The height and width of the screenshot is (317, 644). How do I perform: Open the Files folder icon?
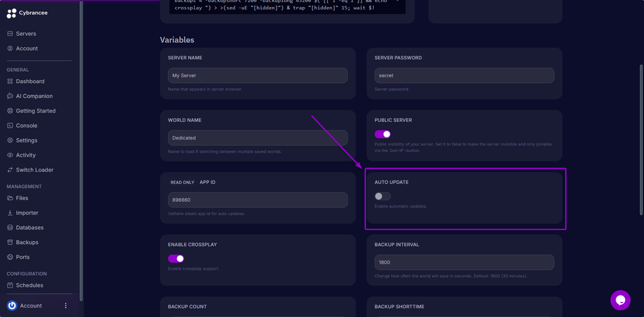[x=10, y=198]
